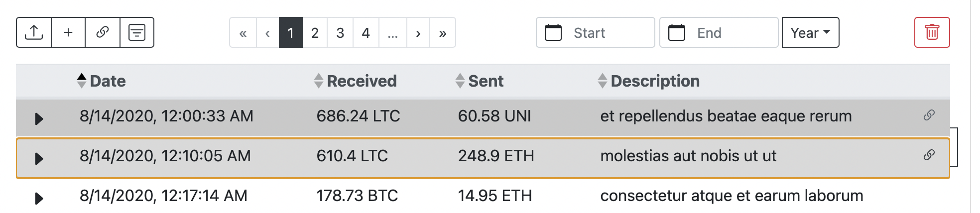Click the plus icon to add transaction
The height and width of the screenshot is (213, 980).
[68, 33]
